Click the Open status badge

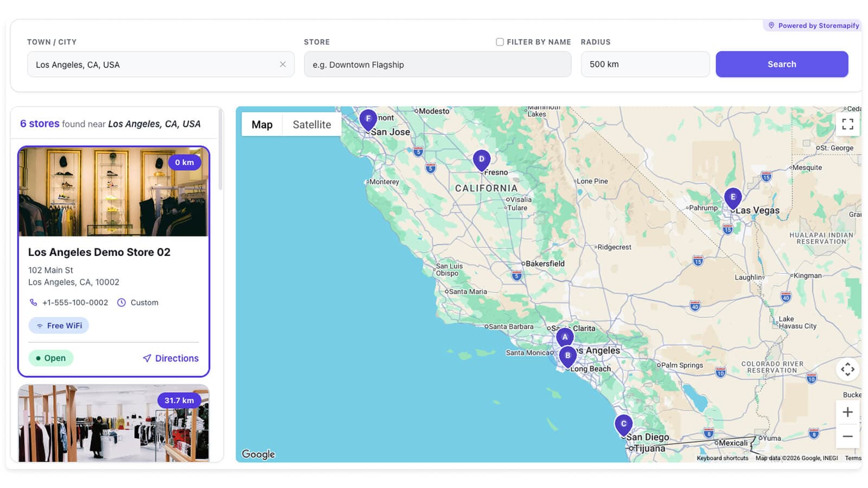tap(51, 358)
